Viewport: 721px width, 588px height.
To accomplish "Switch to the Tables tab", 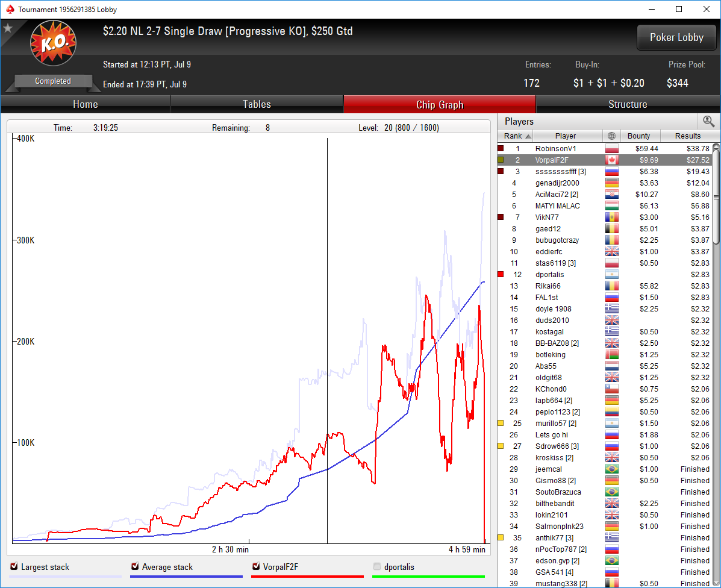I will pyautogui.click(x=257, y=104).
